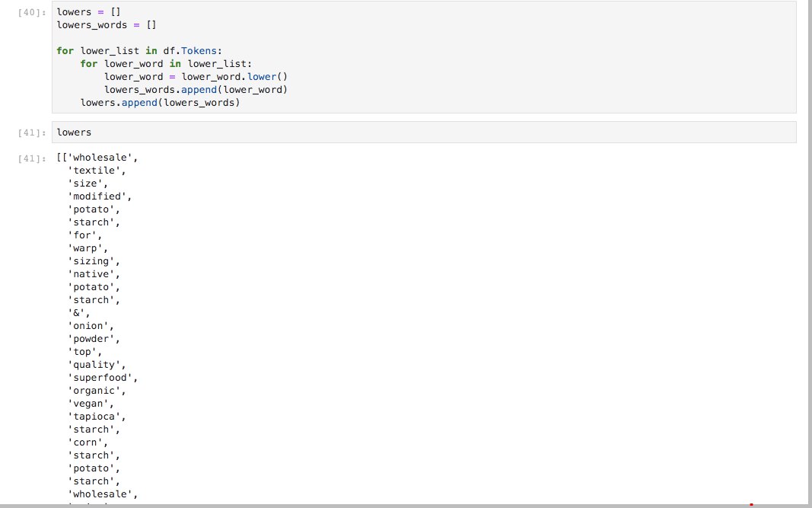The image size is (812, 508).
Task: Click the 'textile' output entry
Action: click(97, 171)
